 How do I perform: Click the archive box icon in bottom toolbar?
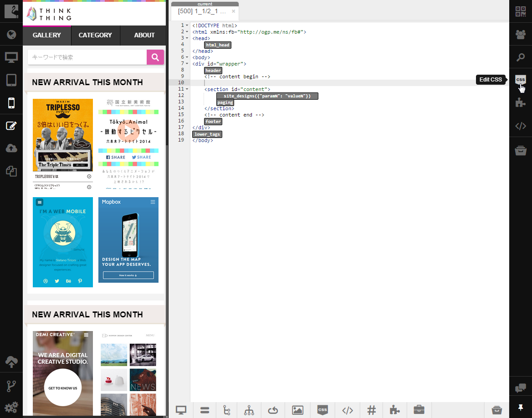497,410
